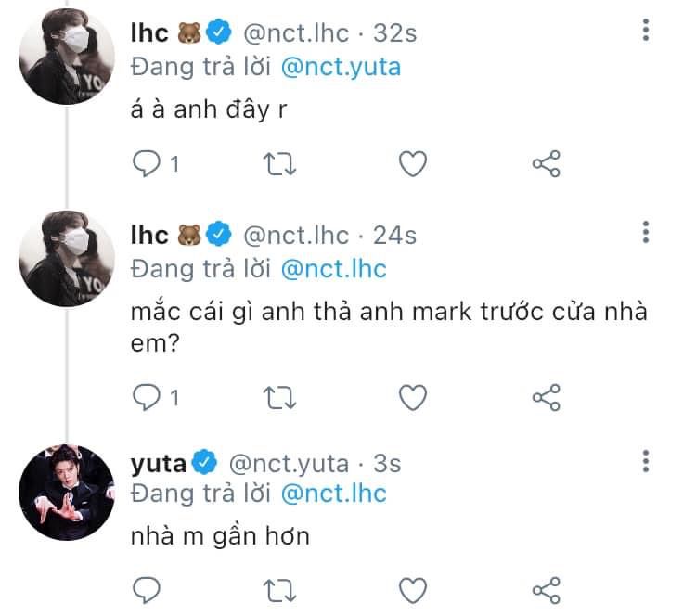Retweet the 'mắc cái gì' tweet
Viewport: 696px width, 616px height.
[x=279, y=397]
